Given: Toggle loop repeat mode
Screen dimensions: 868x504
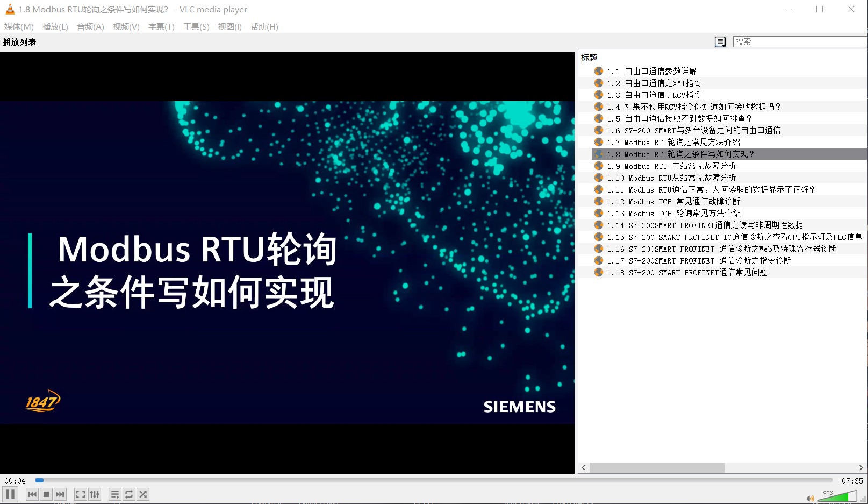Looking at the screenshot, I should [129, 494].
